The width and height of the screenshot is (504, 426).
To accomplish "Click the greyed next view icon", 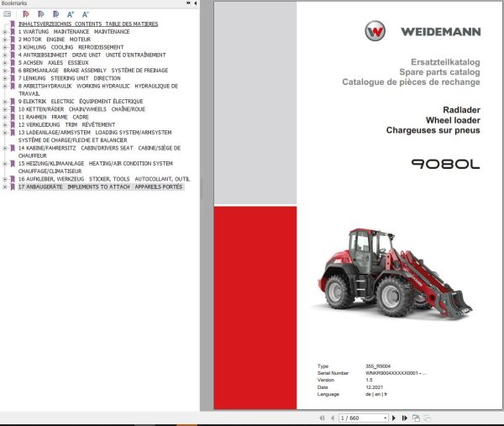I will [428, 418].
